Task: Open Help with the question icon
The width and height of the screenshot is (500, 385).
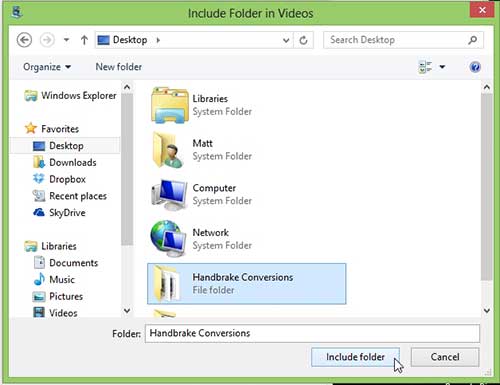Action: point(475,67)
